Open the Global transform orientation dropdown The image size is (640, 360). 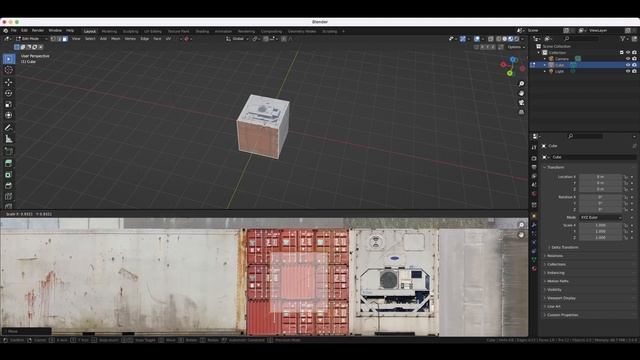point(237,39)
